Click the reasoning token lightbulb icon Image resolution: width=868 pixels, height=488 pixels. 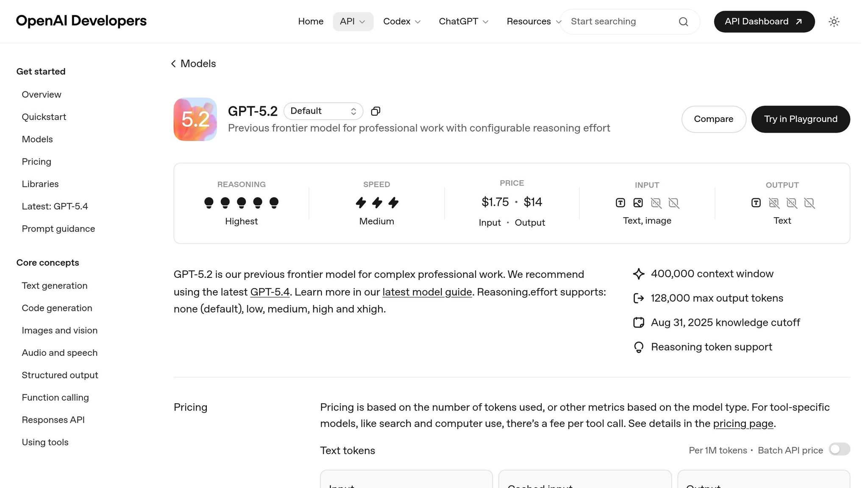coord(638,347)
